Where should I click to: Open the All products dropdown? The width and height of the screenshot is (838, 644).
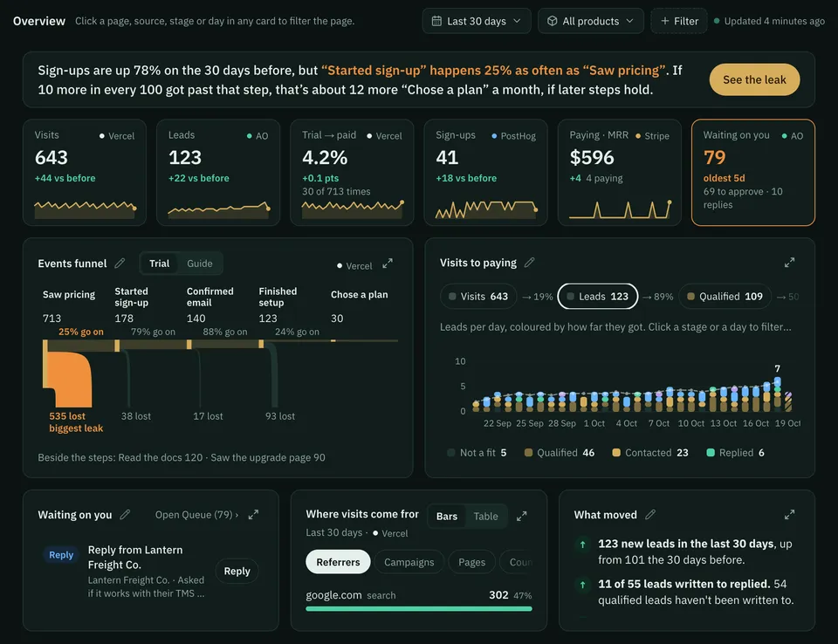point(591,21)
